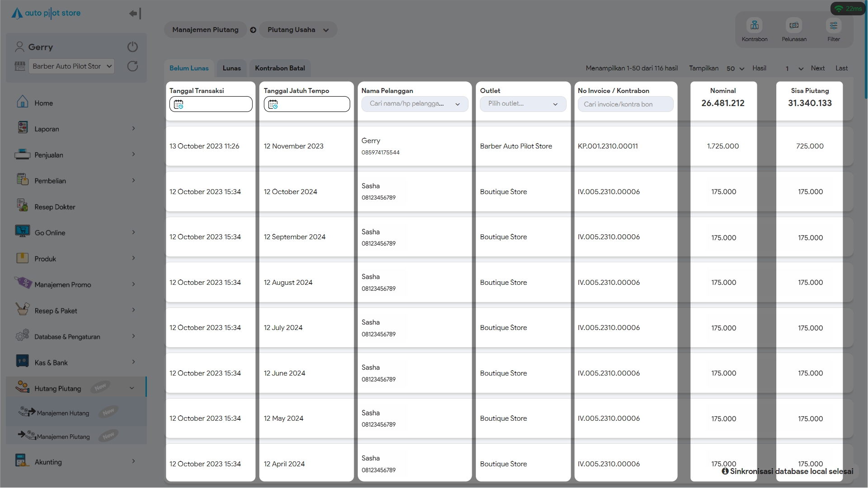Click the Kontrabon icon in top toolbar
This screenshot has height=488, width=868.
[x=754, y=26]
